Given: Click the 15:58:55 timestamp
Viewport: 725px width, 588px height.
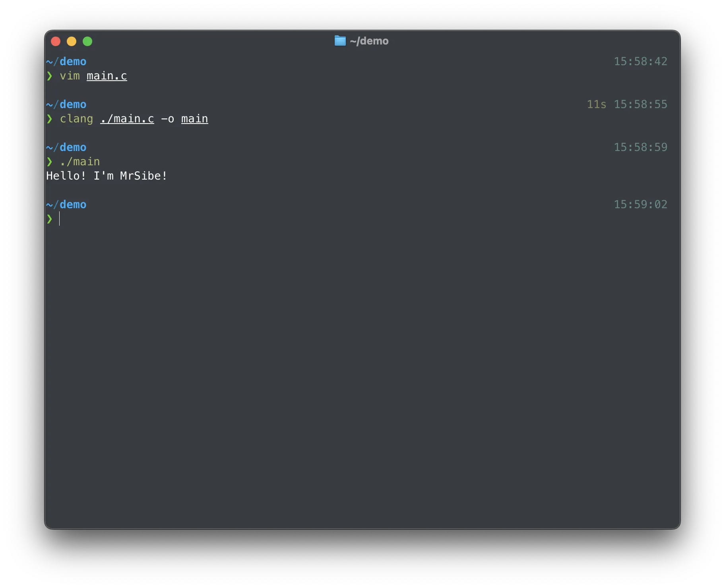Looking at the screenshot, I should coord(640,104).
